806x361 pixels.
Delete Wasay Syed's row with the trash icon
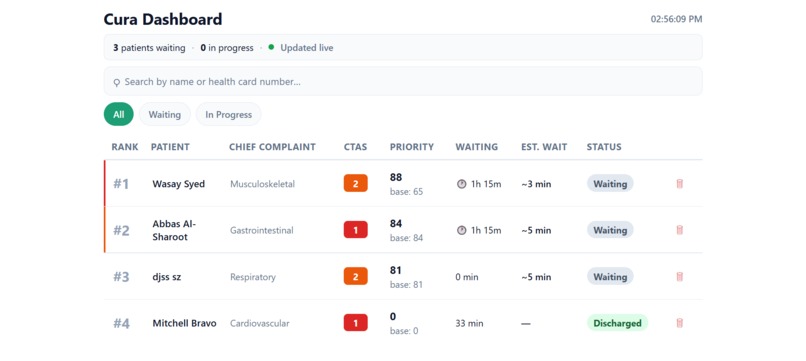(x=680, y=184)
